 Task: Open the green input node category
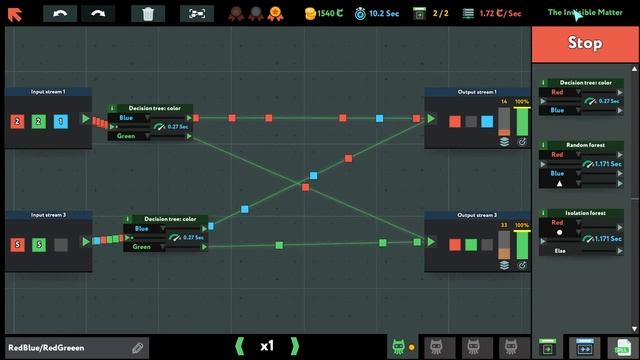click(547, 347)
